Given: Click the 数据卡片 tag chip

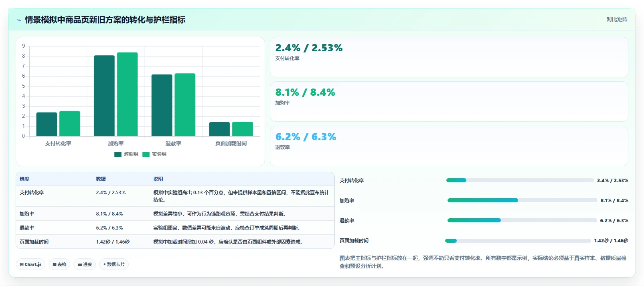Looking at the screenshot, I should coord(114,264).
